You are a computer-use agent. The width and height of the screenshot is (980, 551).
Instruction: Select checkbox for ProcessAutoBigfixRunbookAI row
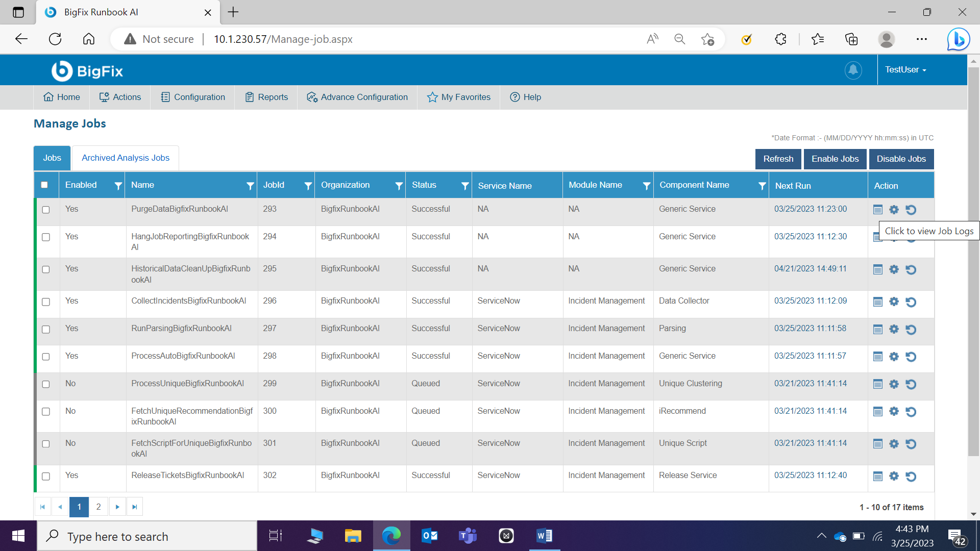[46, 357]
